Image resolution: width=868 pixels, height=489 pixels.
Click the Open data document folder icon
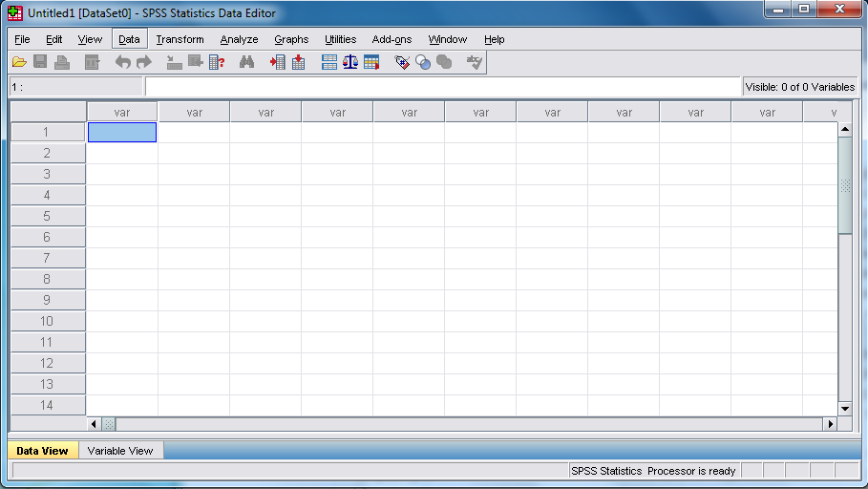[19, 62]
